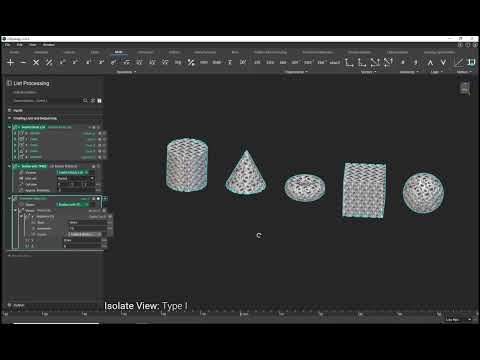The image size is (480, 360).
Task: Click the Start value field in the sequence block
Action: click(87, 222)
